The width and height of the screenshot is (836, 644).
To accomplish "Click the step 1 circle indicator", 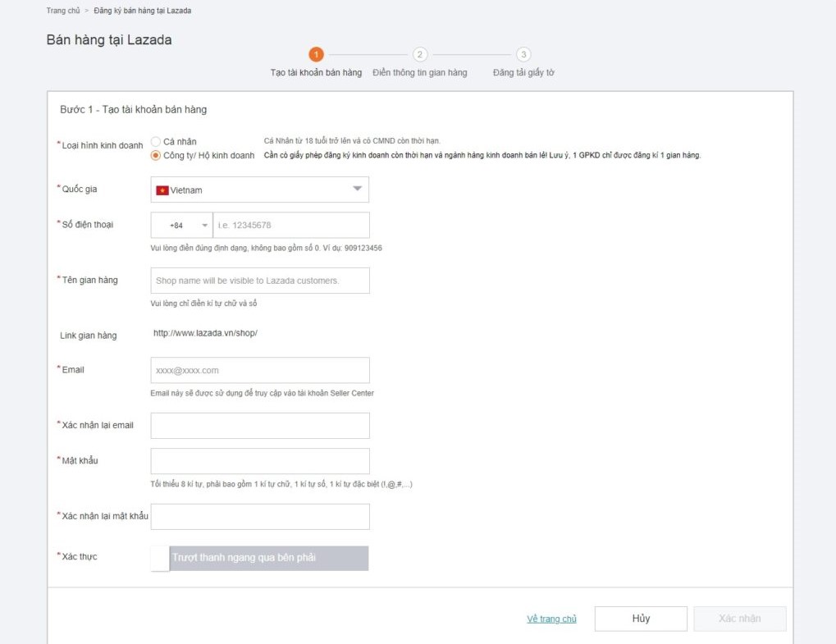I will tap(316, 55).
